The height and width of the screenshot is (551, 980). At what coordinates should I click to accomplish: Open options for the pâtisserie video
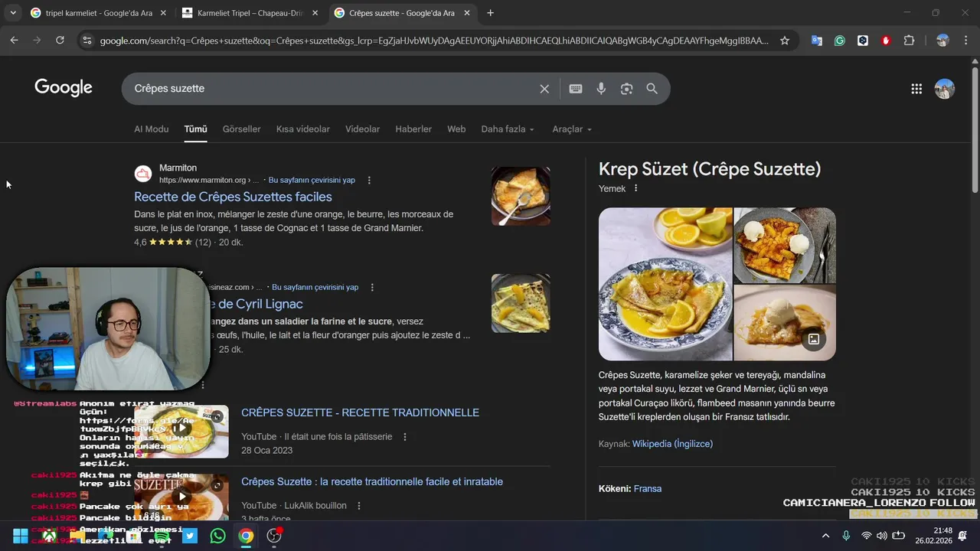pyautogui.click(x=405, y=437)
